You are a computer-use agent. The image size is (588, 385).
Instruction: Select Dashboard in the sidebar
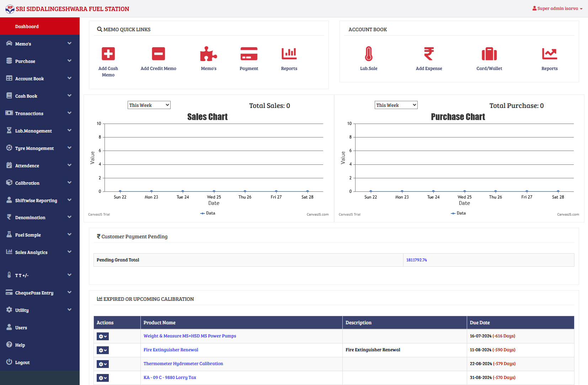[x=27, y=26]
